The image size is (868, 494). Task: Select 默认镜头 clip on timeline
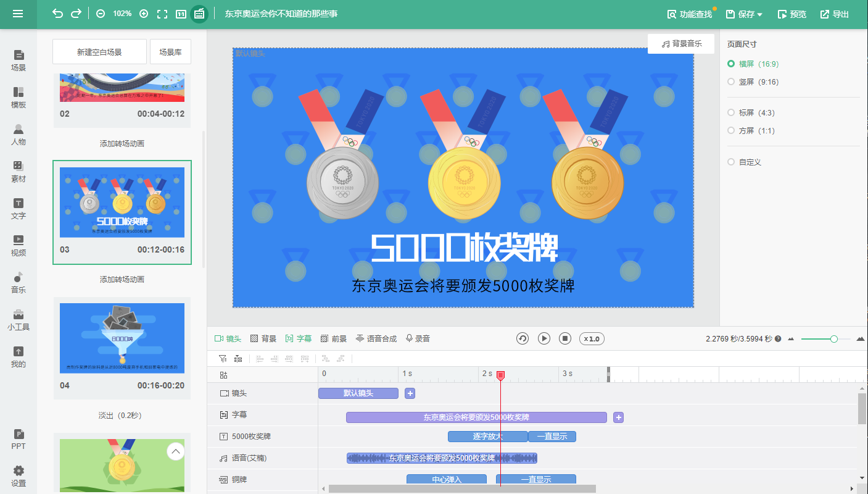coord(358,393)
